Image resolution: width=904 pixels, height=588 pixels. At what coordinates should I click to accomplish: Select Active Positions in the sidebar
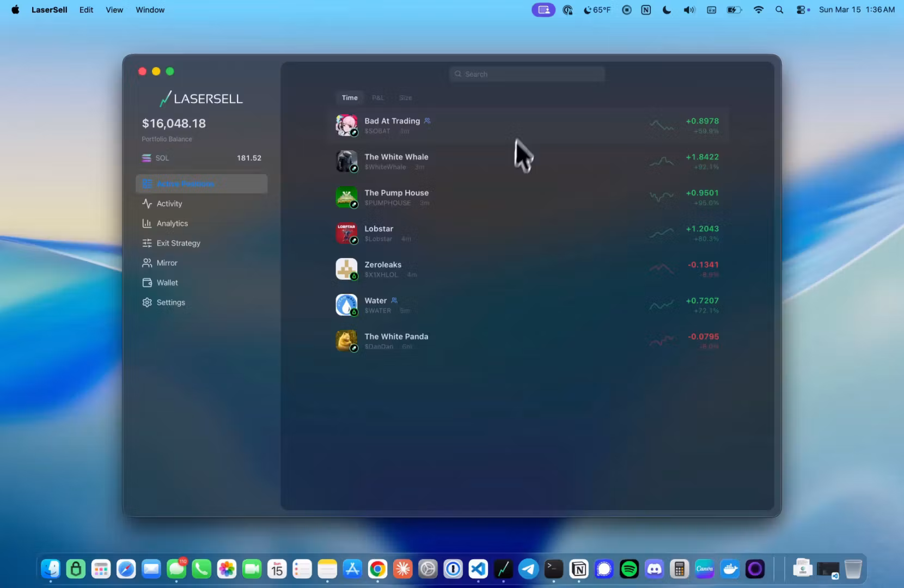(201, 184)
